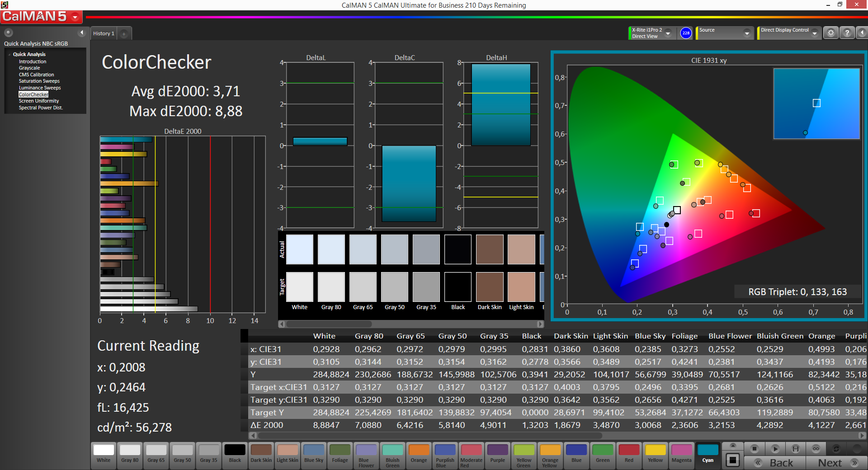Collapse the right panel arrow button
The image size is (868, 470).
click(862, 33)
